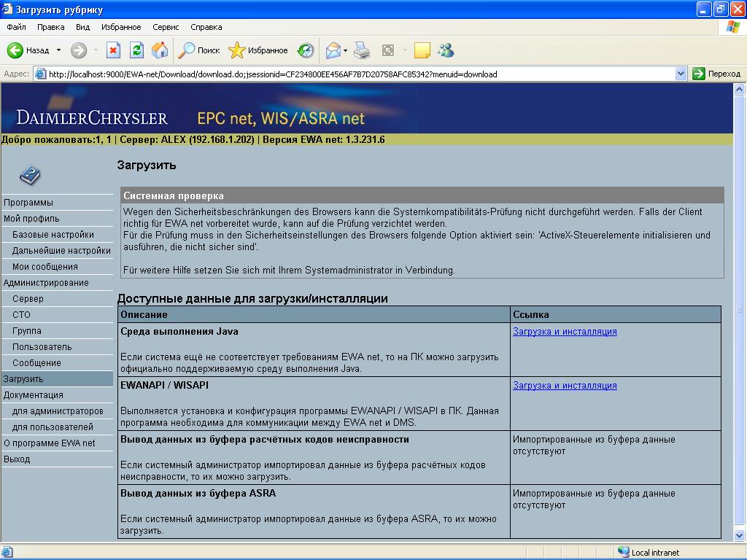Open the Справка menu
Screen dimensions: 747x560
(206, 27)
